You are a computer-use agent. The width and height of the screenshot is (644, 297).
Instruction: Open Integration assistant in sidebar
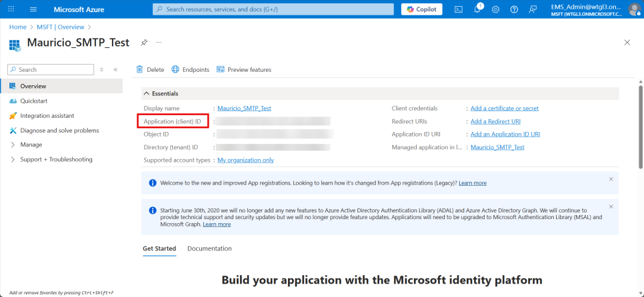tap(47, 116)
